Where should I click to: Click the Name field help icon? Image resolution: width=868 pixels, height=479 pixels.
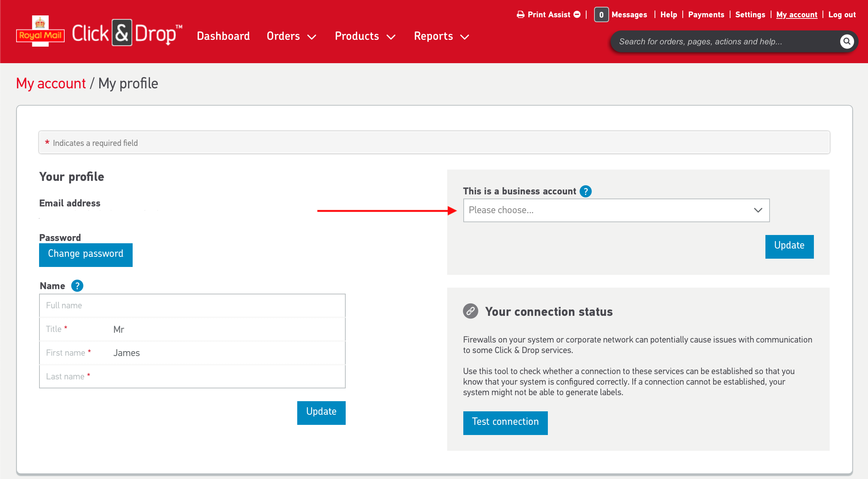coord(77,286)
